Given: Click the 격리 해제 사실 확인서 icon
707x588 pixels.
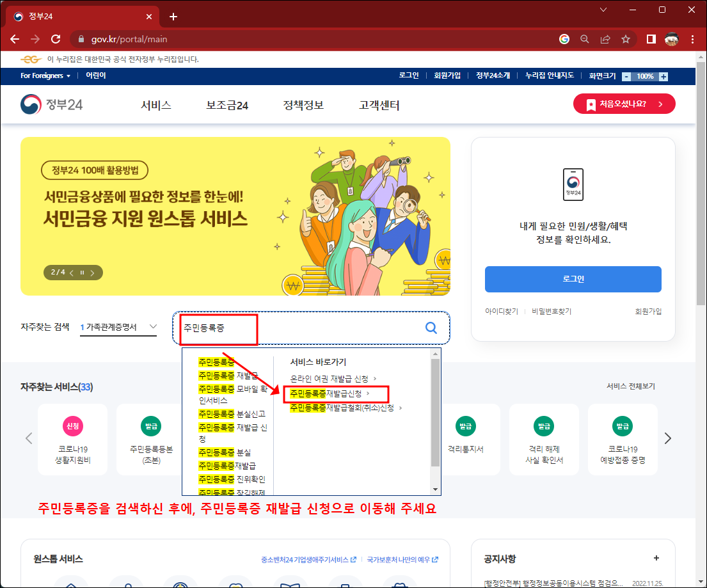Looking at the screenshot, I should point(544,440).
